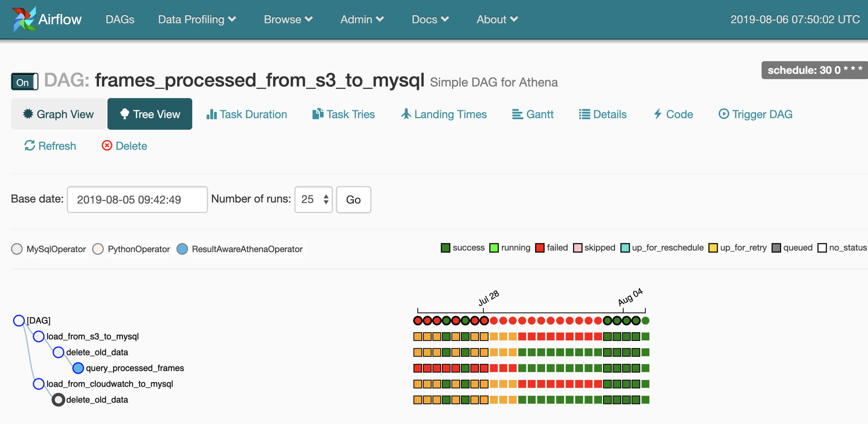
Task: Click Trigger DAG play icon
Action: [724, 114]
